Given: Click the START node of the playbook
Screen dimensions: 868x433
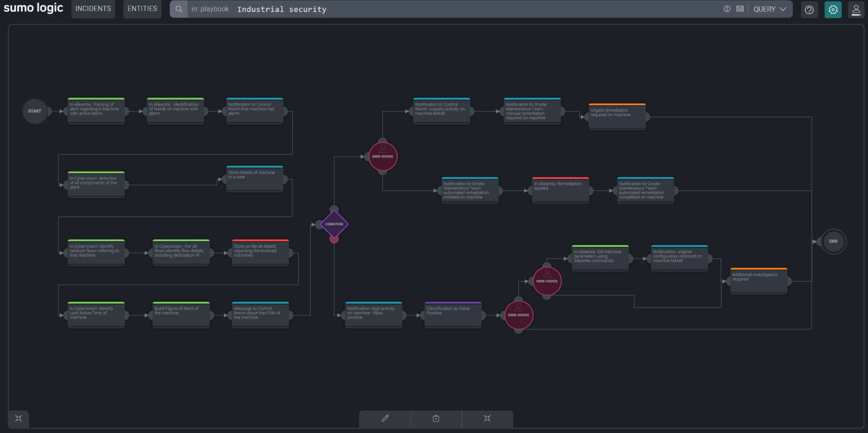Looking at the screenshot, I should [x=36, y=111].
